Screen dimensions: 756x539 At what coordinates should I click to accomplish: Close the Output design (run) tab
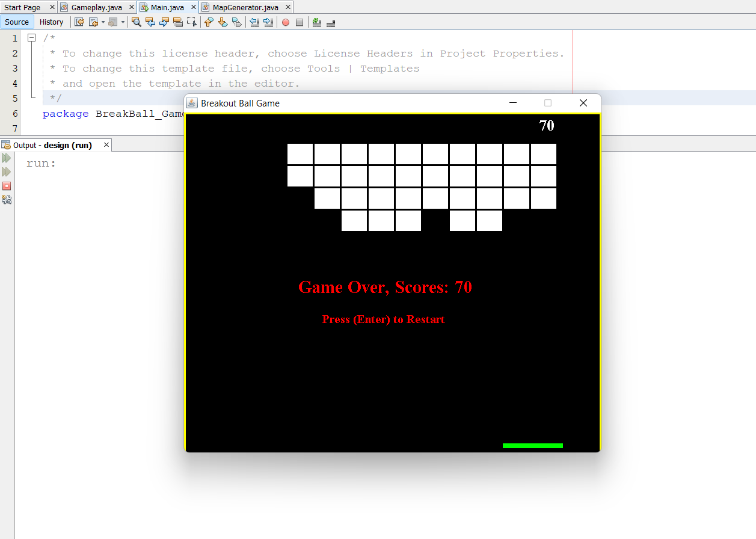106,145
